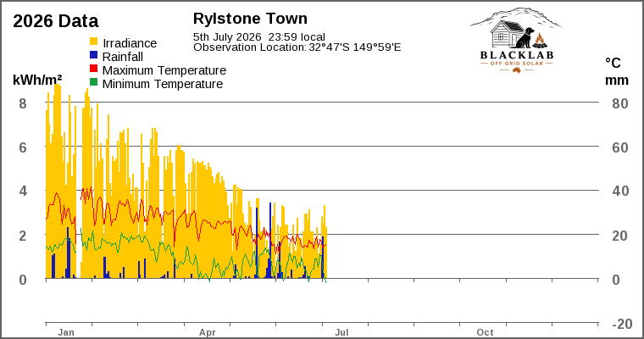Click the Oct month axis label
This screenshot has height=339, width=644.
[485, 332]
